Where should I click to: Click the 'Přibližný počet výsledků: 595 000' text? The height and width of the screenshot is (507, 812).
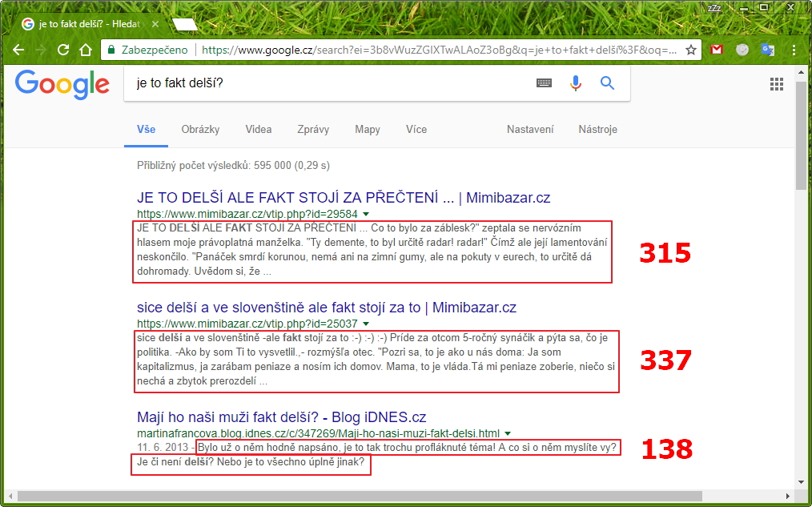233,166
